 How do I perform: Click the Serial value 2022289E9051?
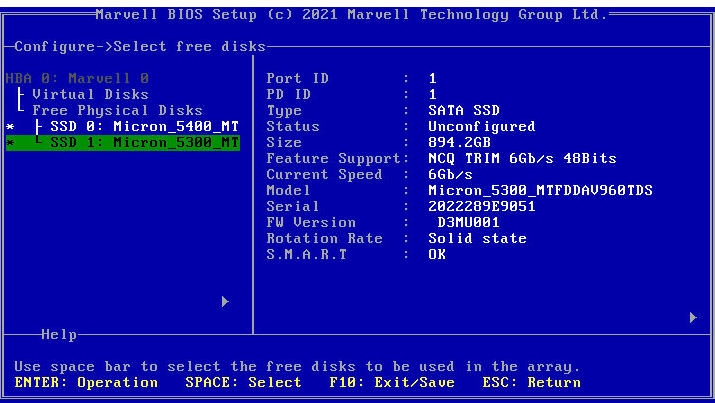click(x=482, y=207)
